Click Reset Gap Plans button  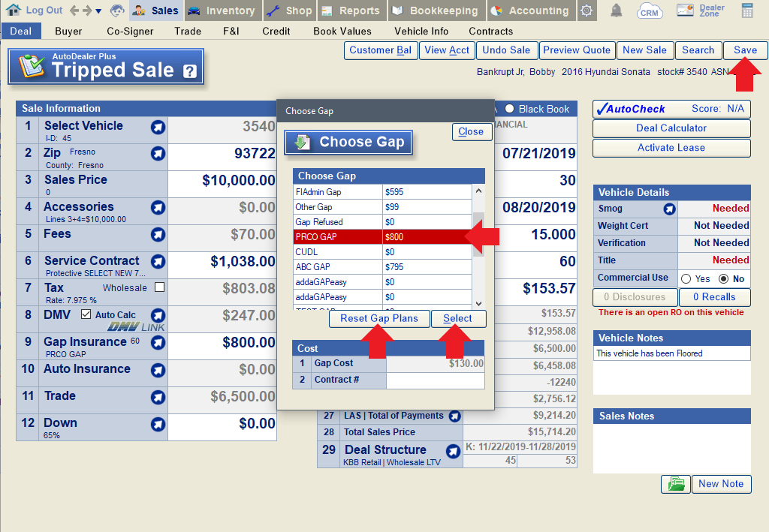pyautogui.click(x=379, y=319)
